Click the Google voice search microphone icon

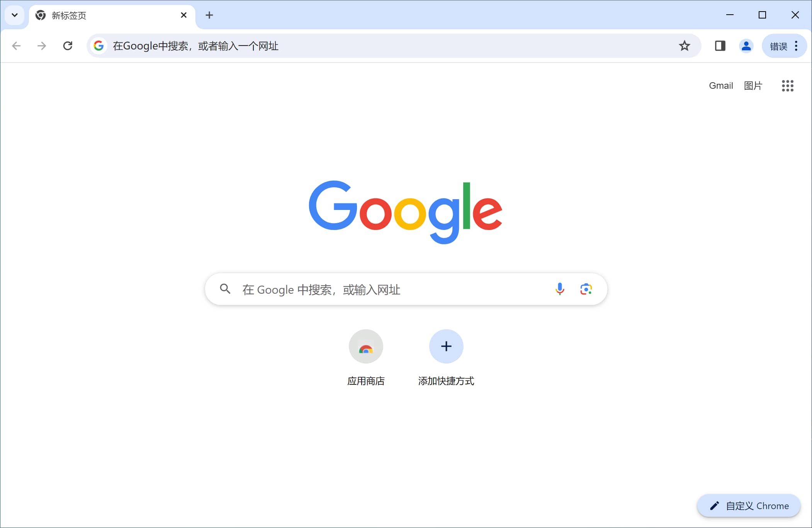[x=559, y=289]
